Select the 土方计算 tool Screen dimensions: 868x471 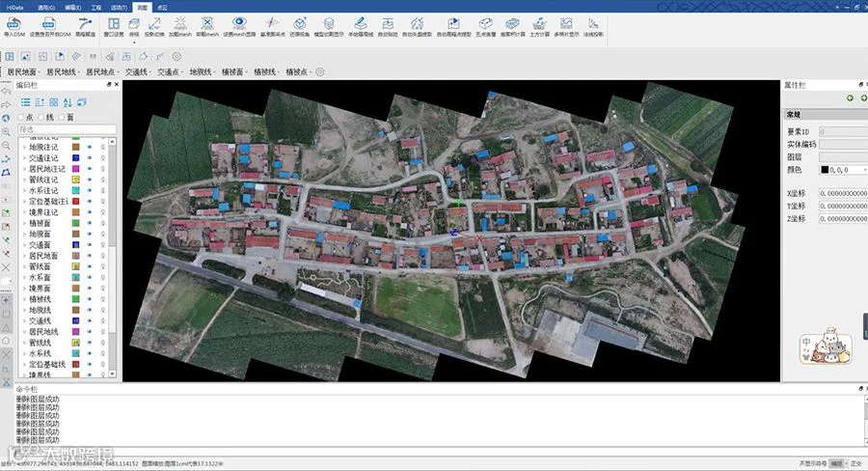(x=538, y=24)
